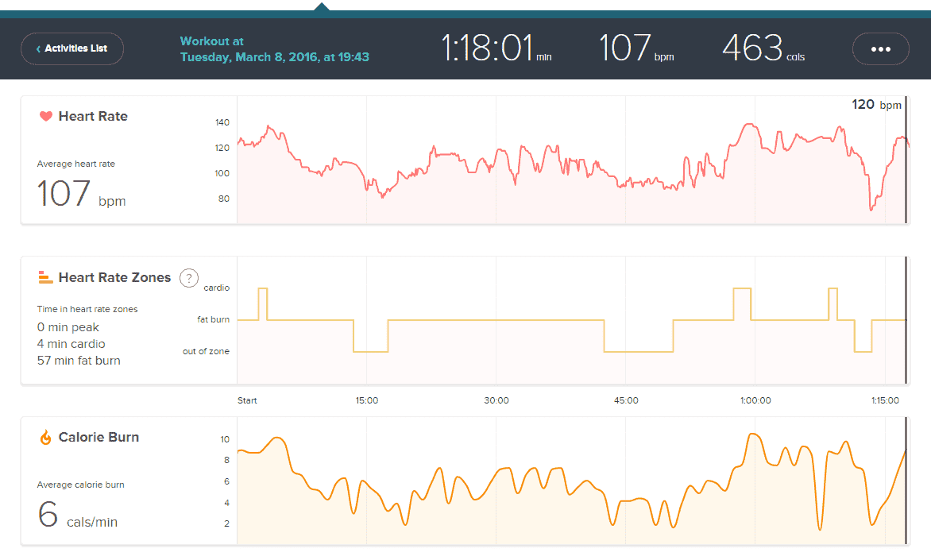Click the Heart Rate Zones bar icon
Image resolution: width=931 pixels, height=560 pixels.
tap(45, 277)
